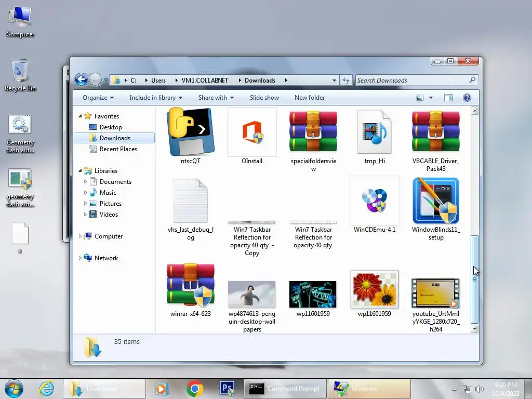
Task: Expand the Network tree node
Action: [80, 258]
